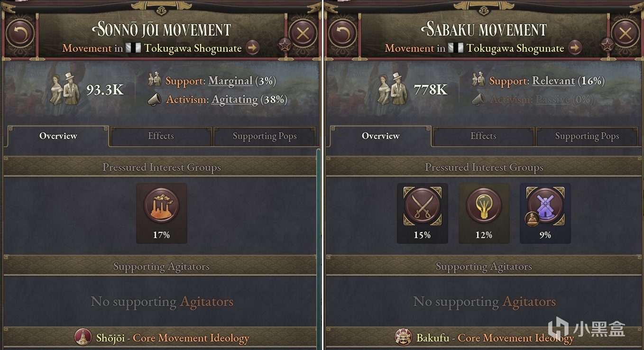The height and width of the screenshot is (350, 644).
Task: Click back arrow in Sabaku panel
Action: point(342,33)
